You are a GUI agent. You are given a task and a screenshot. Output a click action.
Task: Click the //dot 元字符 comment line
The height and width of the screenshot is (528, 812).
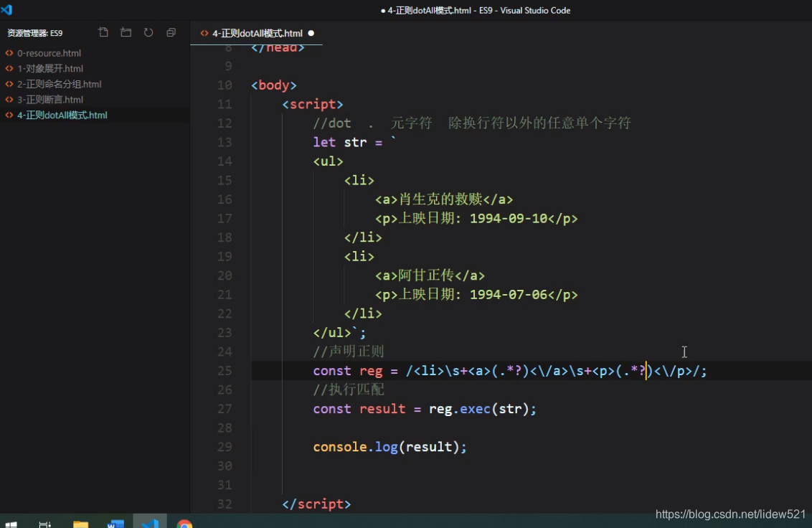[x=472, y=123]
